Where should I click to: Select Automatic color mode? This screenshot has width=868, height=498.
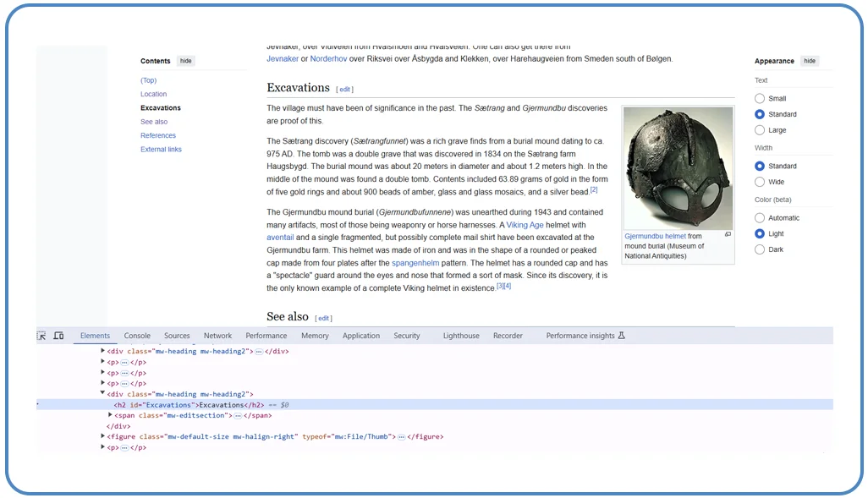pos(760,217)
